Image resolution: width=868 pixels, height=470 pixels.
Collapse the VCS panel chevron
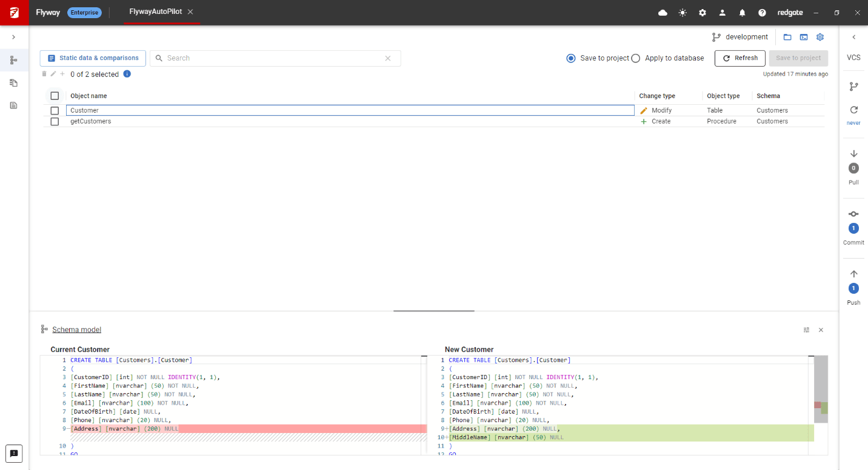coord(853,37)
